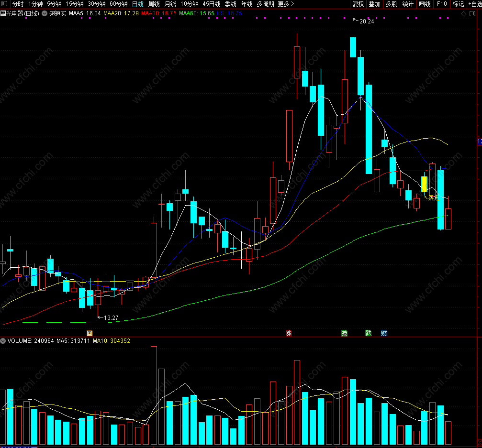Screen dimensions: 482x448
Task: Select the 15分钟 period tab
Action: click(x=75, y=4)
